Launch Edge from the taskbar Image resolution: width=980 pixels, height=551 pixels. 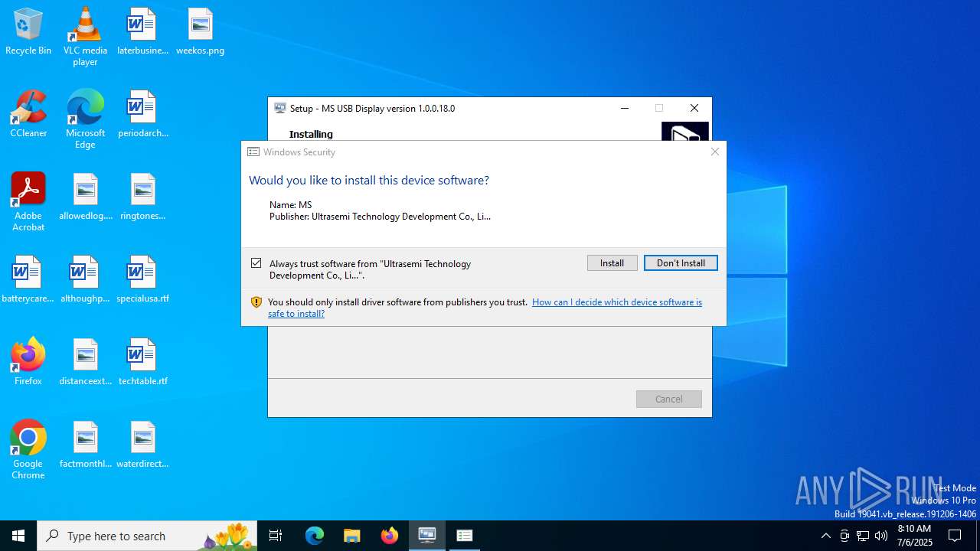click(315, 536)
